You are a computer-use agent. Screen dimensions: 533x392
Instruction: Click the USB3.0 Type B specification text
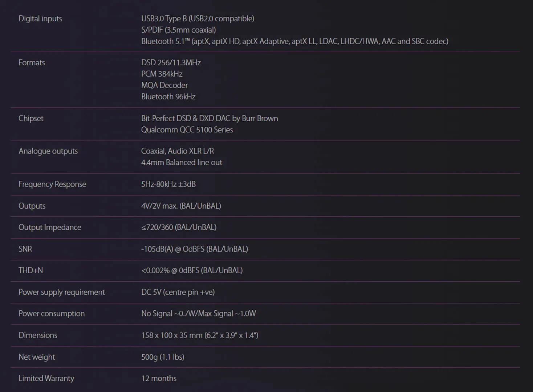[x=198, y=19]
